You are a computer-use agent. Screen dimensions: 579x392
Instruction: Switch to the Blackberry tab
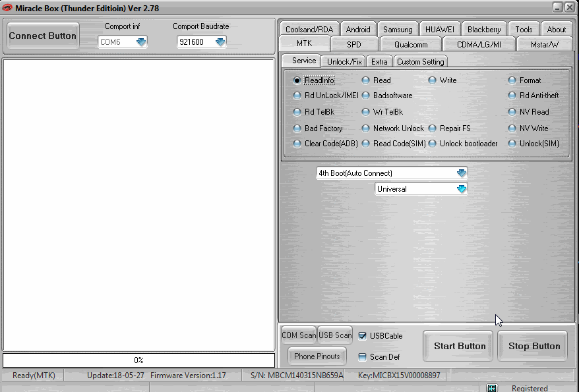tap(484, 29)
